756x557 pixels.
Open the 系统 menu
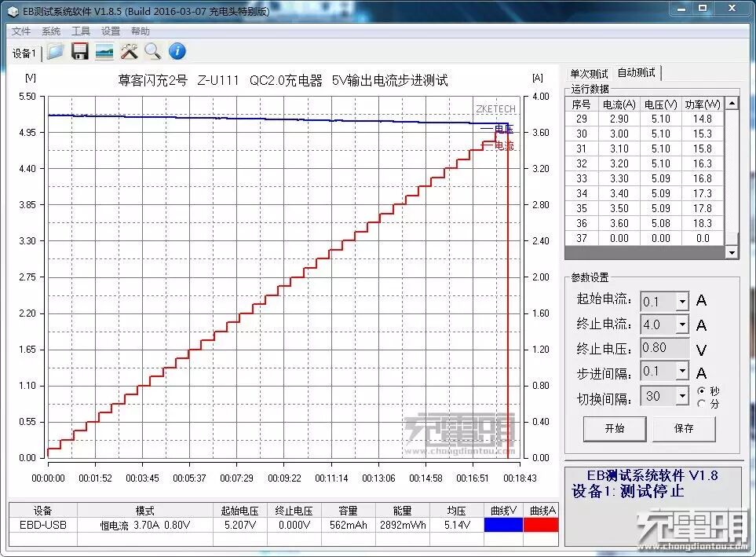(x=50, y=31)
